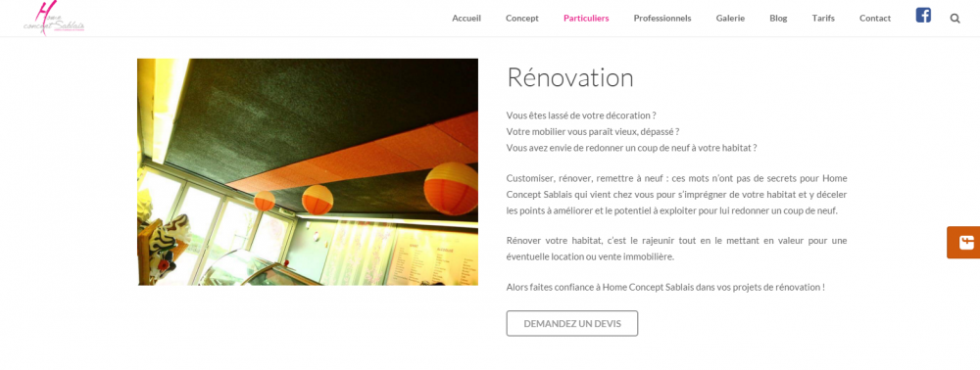Open the search magnifier icon
This screenshot has height=370, width=980.
[x=955, y=18]
